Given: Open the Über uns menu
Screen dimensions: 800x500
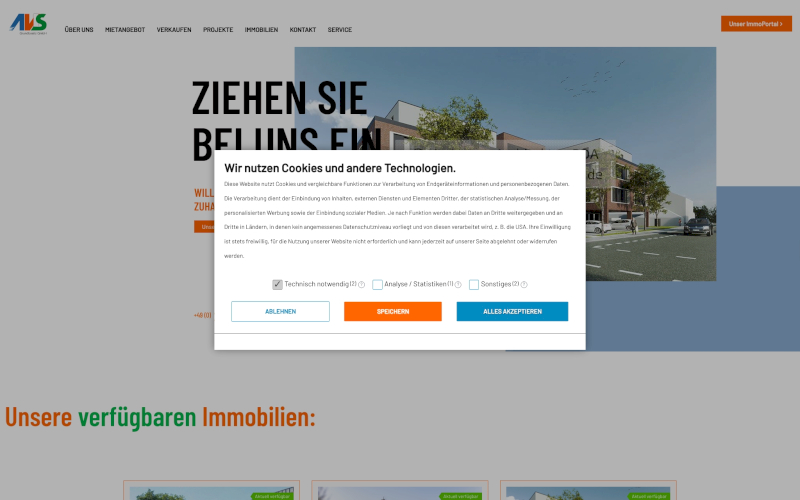Looking at the screenshot, I should point(79,30).
